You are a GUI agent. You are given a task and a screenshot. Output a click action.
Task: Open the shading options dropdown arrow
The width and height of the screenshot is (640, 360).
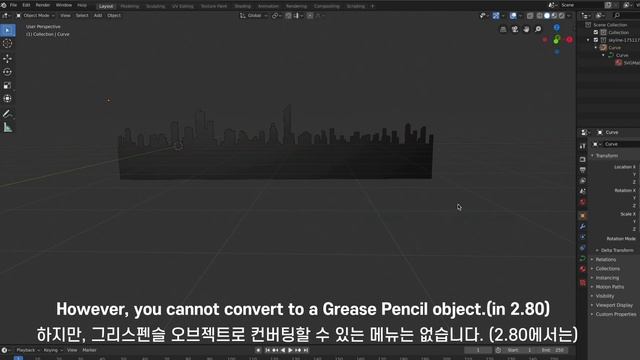tap(569, 16)
